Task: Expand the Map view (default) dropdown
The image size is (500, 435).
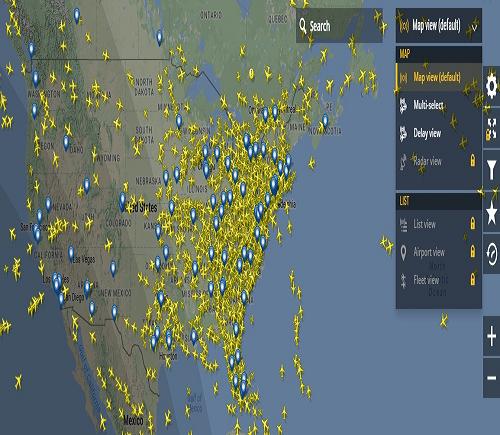Action: click(x=439, y=26)
